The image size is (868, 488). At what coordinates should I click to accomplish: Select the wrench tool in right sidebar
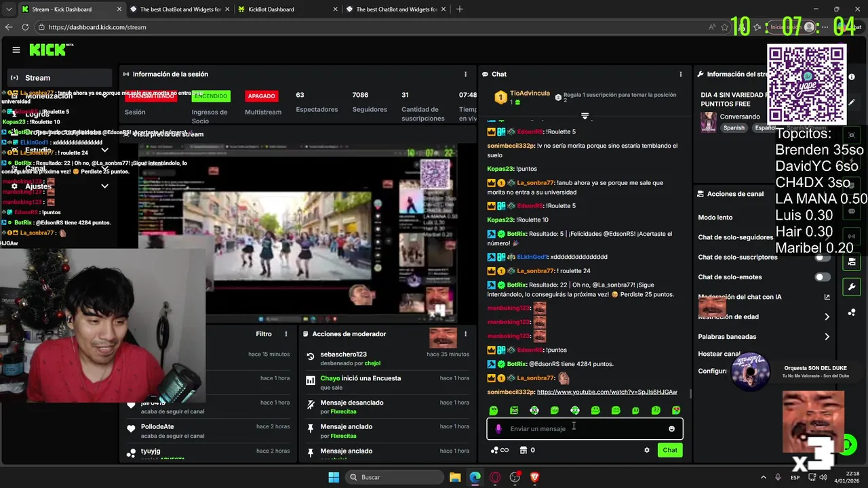(x=852, y=287)
